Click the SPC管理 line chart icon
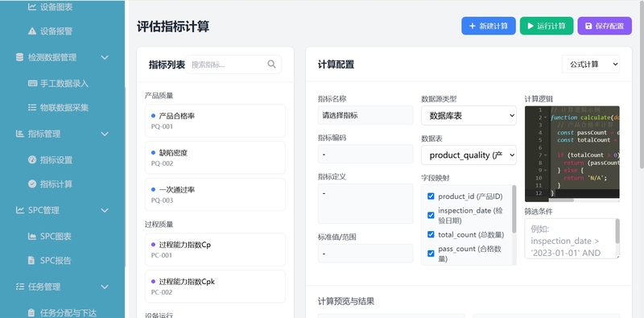The image size is (644, 318). [19, 210]
